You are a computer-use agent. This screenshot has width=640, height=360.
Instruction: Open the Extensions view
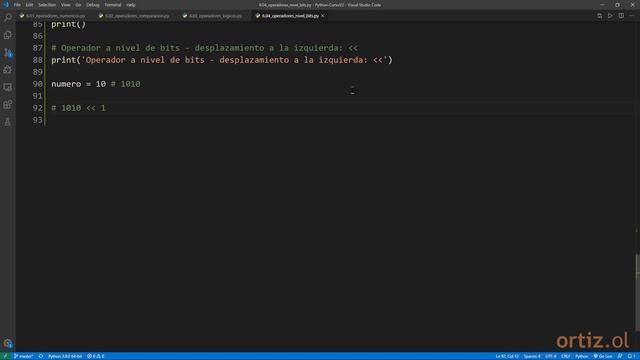tap(8, 104)
